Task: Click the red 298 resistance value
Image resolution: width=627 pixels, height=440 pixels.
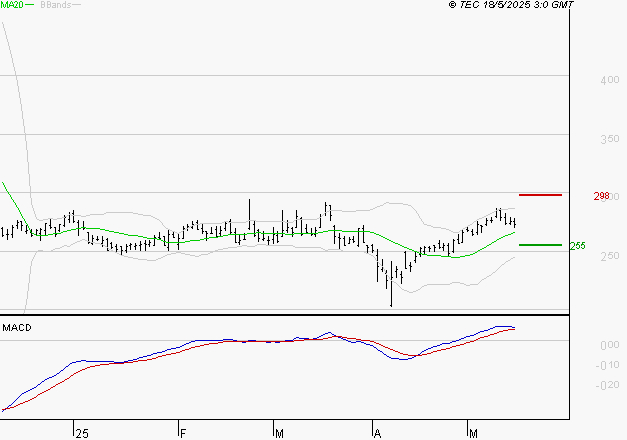Action: point(602,197)
